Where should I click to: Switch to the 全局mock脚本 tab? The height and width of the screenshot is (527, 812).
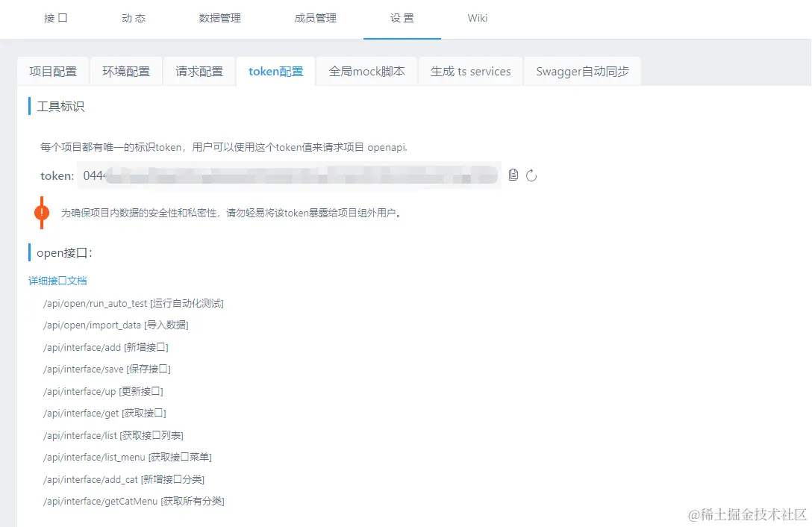(x=366, y=70)
